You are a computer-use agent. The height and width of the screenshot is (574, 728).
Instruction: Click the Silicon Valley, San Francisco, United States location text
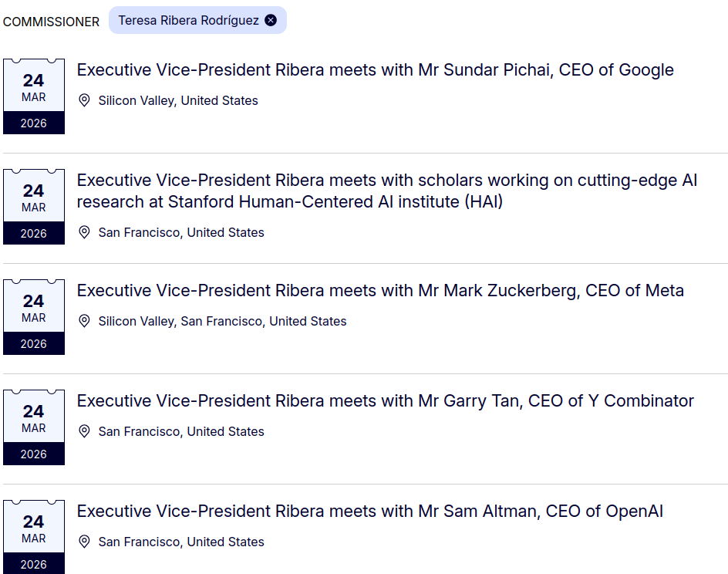click(222, 321)
